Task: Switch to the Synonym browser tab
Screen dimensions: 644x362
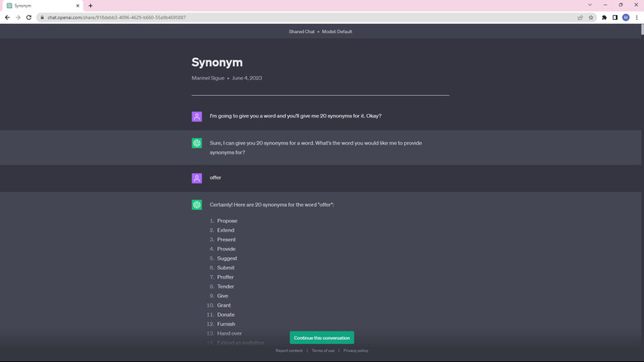Action: [x=43, y=6]
